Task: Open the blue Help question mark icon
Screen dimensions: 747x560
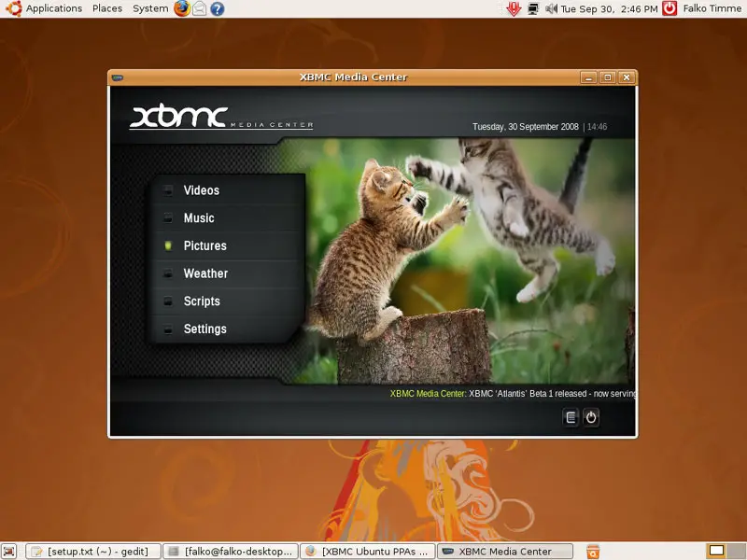Action: [x=218, y=8]
